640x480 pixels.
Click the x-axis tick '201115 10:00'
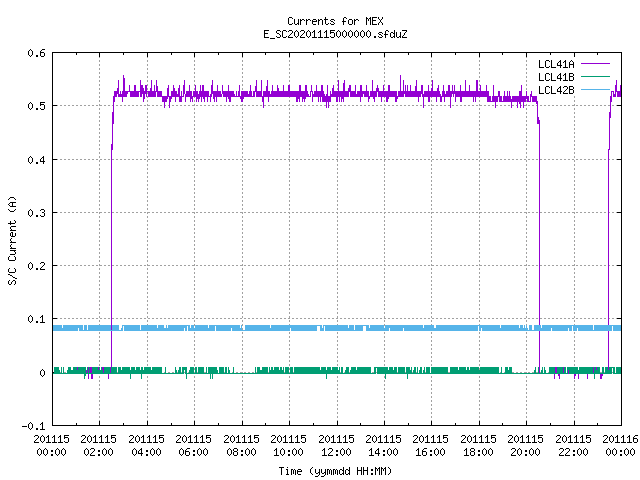(288, 446)
